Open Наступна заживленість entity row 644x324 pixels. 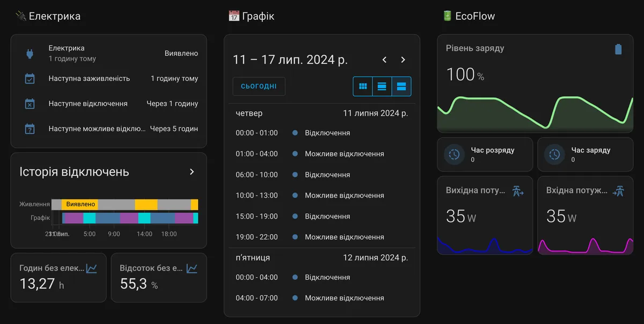click(108, 78)
